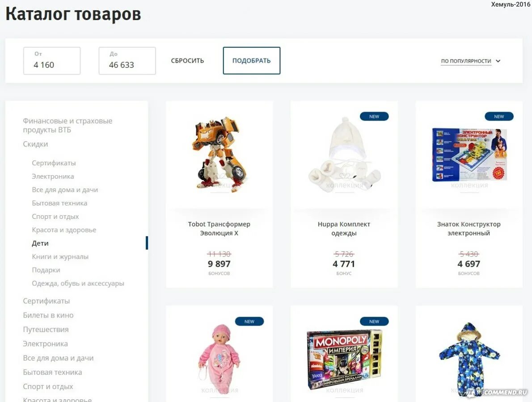Click the NEW badge on the baby doll

249,321
